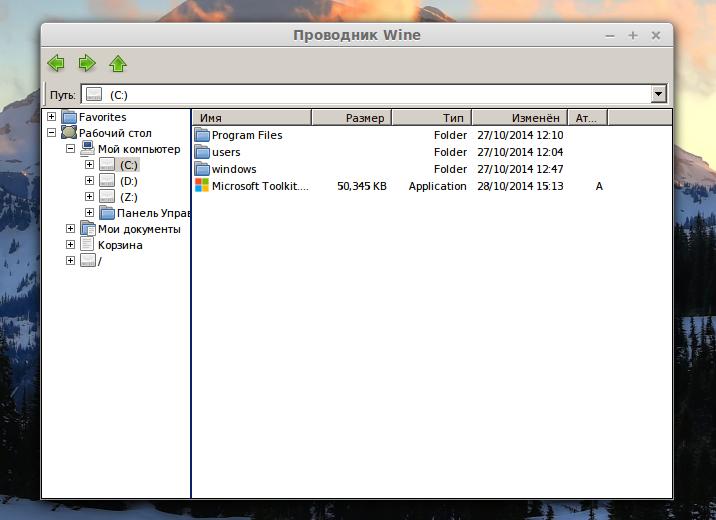
Task: Click the Панель Управления folder icon
Action: 107,212
